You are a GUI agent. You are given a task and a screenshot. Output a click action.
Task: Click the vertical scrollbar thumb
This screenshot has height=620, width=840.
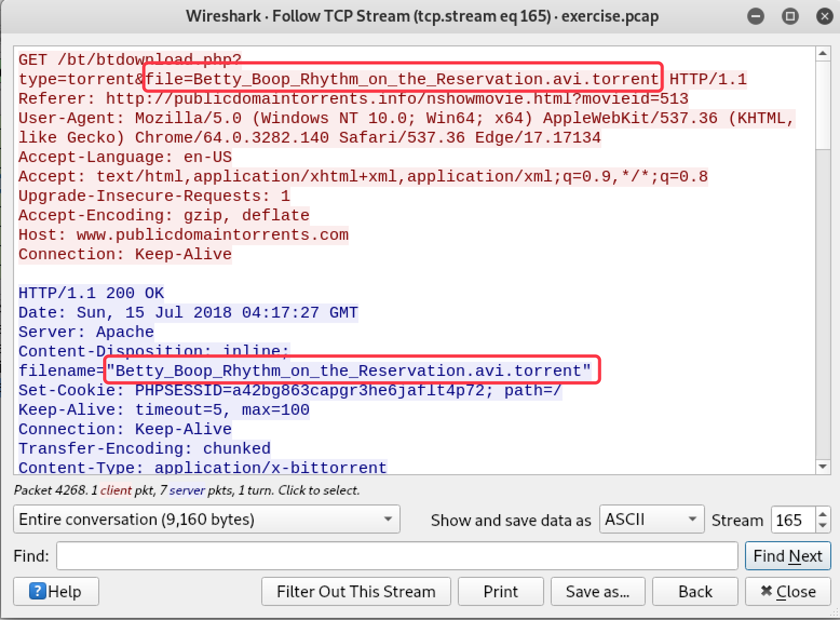[823, 105]
